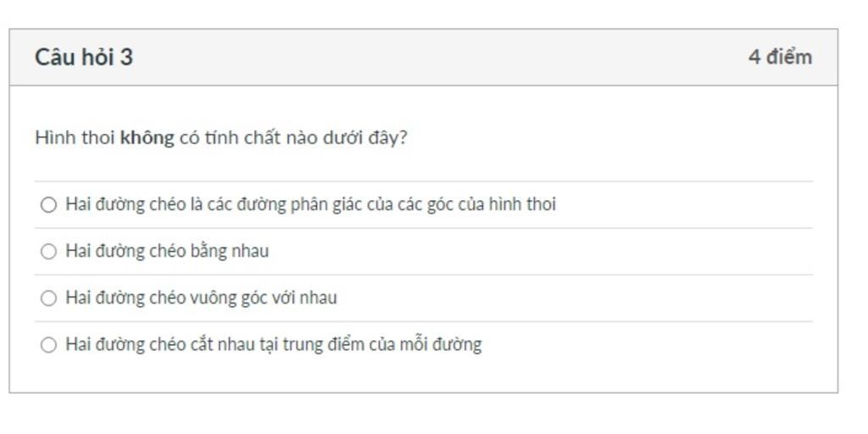Click the gray header bar between title and points

[440, 58]
